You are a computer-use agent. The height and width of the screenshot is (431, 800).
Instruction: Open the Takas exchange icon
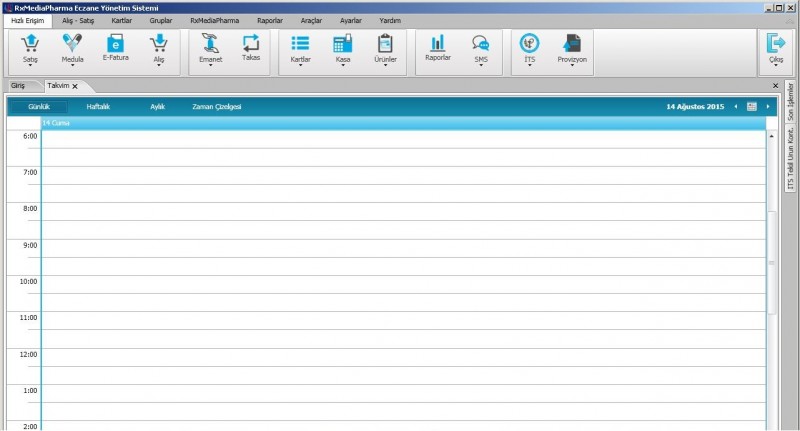click(x=251, y=43)
